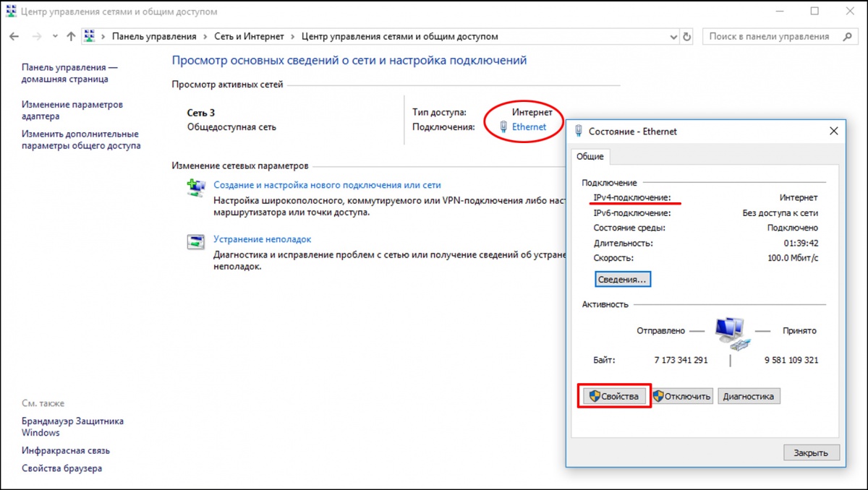Click the back navigation arrow
This screenshot has height=490, width=868.
click(x=14, y=36)
